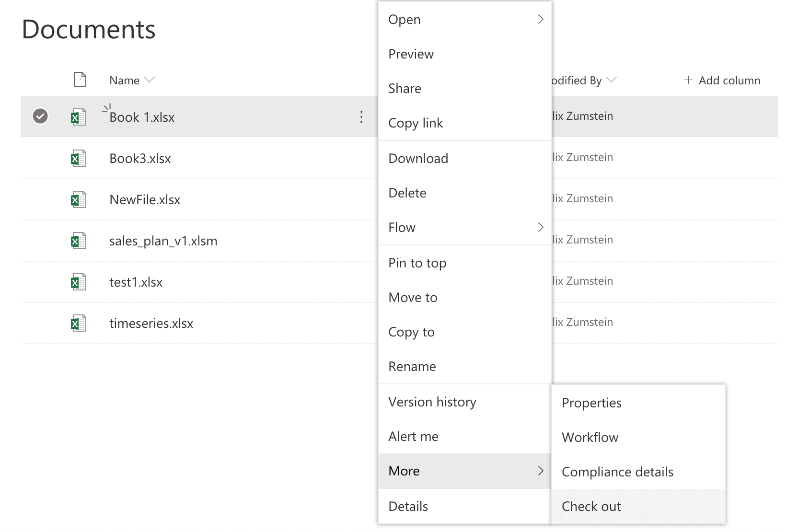The image size is (787, 532).
Task: Click Excel icon beside Book3.xlsx
Action: coord(79,158)
